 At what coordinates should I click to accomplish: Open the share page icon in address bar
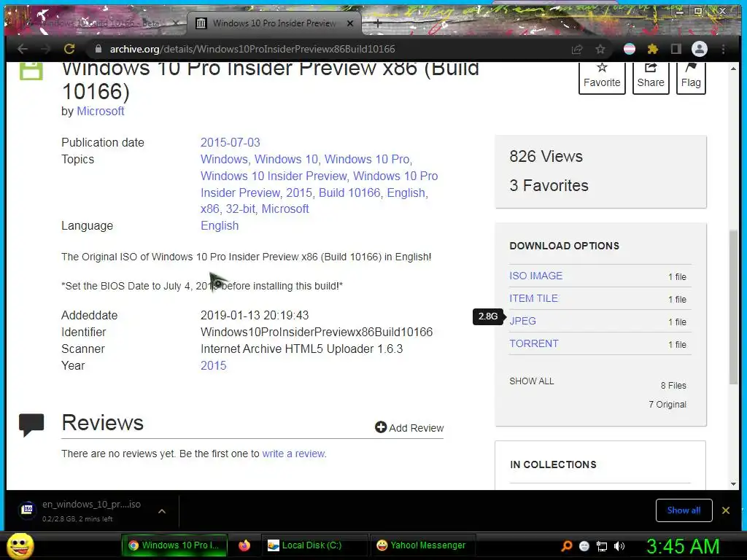577,49
